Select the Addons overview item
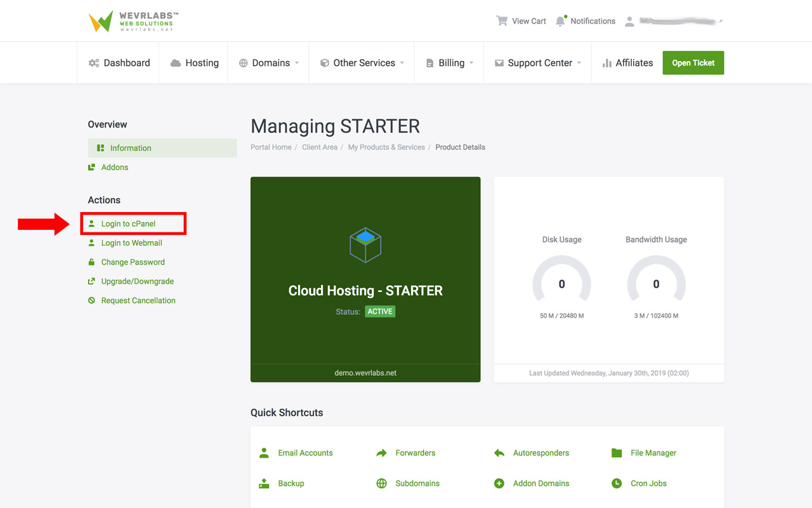 point(115,167)
